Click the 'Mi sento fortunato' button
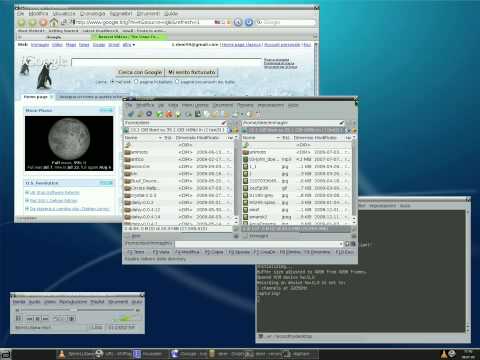The height and width of the screenshot is (360, 480). (192, 72)
